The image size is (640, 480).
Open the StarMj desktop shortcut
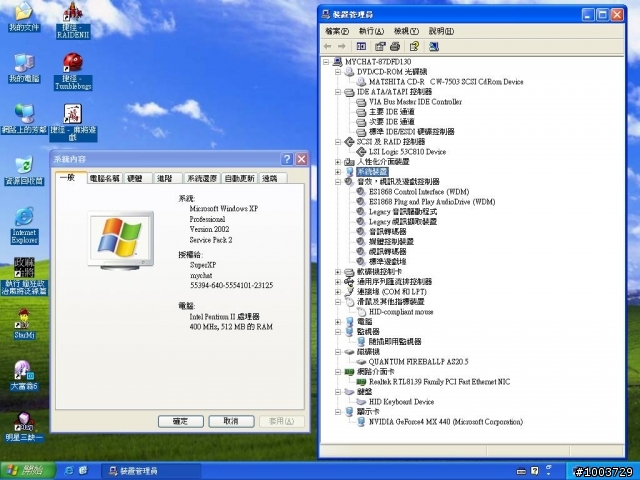click(24, 324)
